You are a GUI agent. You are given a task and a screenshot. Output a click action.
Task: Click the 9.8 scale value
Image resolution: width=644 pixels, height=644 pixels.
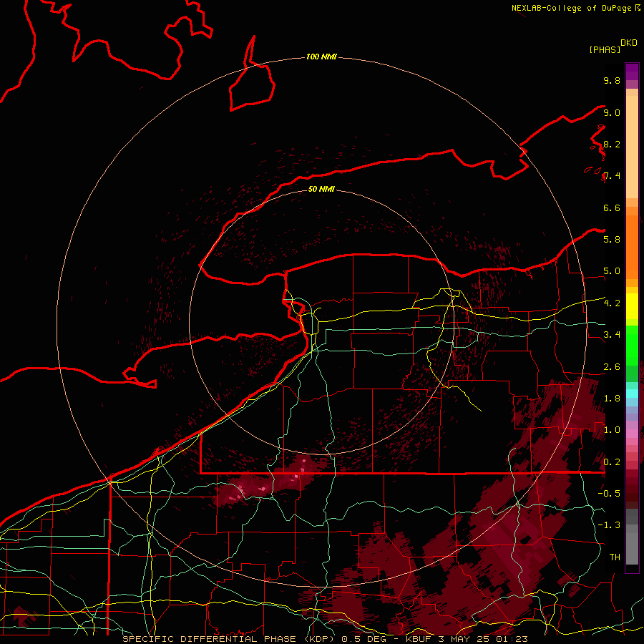tap(612, 80)
